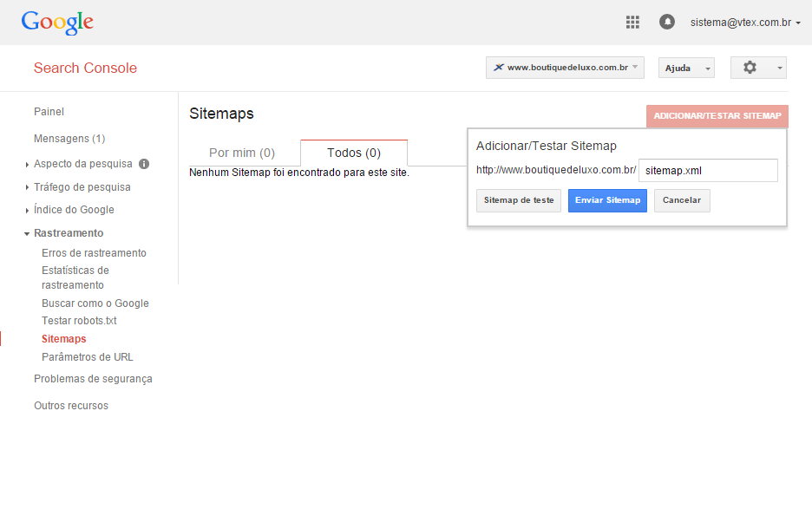The width and height of the screenshot is (812, 509).
Task: Open the sistema@vtex.com.br account menu
Action: pyautogui.click(x=745, y=23)
